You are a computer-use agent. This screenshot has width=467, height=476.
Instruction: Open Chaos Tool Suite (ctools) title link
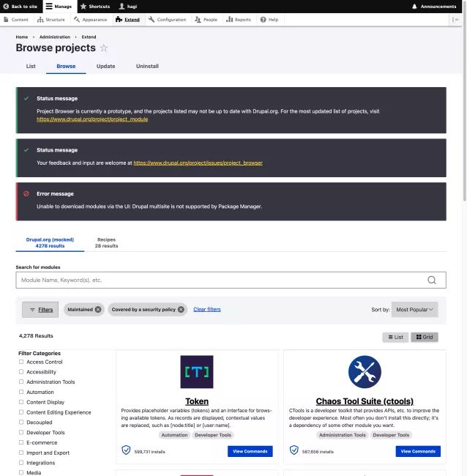(x=365, y=401)
